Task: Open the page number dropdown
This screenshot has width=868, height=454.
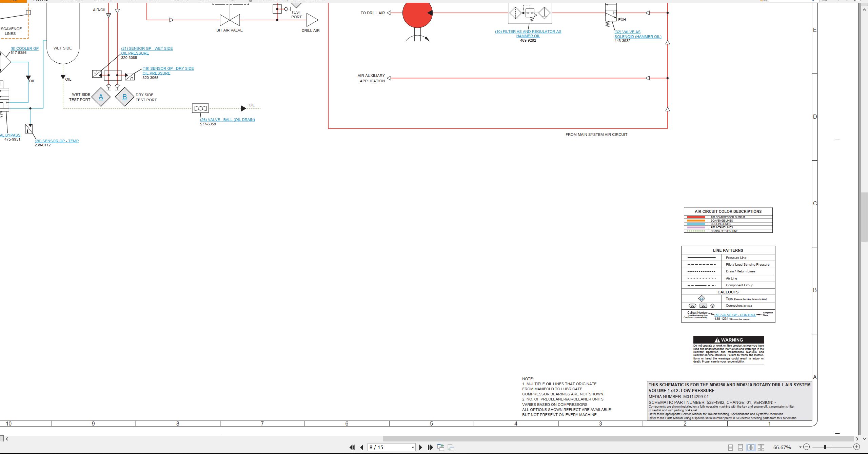Action: [413, 448]
